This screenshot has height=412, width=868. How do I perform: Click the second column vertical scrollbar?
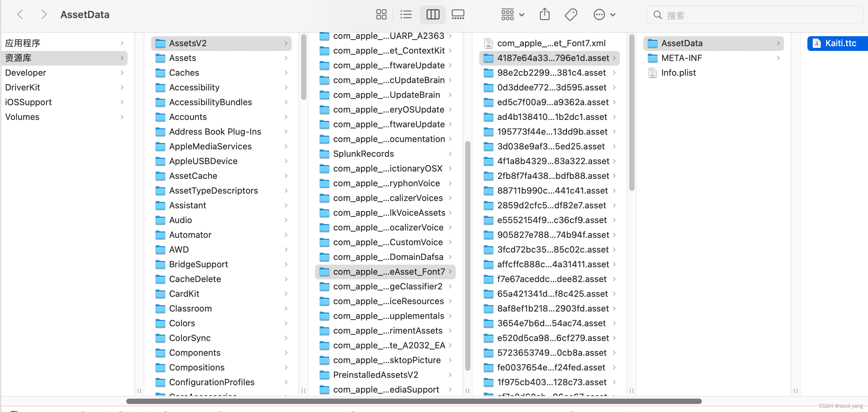(x=303, y=67)
